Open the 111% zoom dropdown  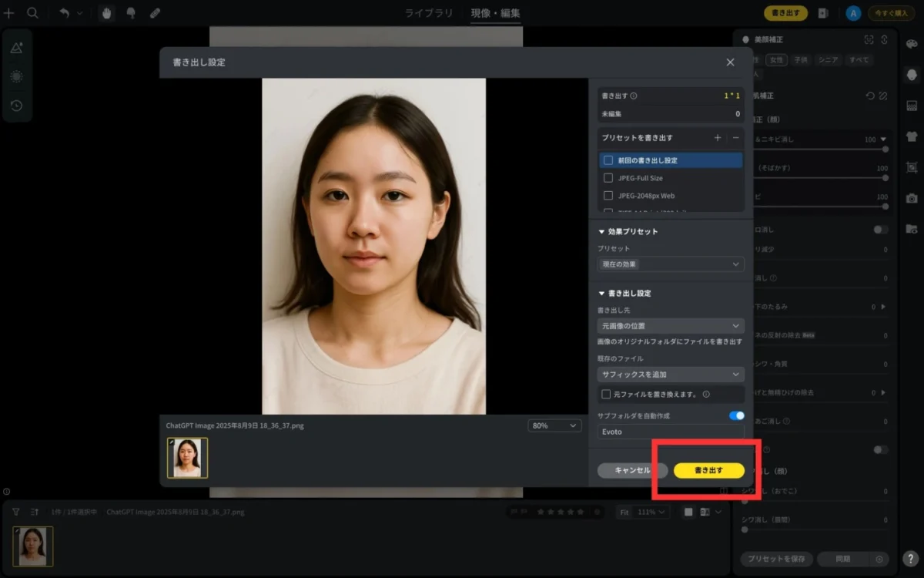651,512
